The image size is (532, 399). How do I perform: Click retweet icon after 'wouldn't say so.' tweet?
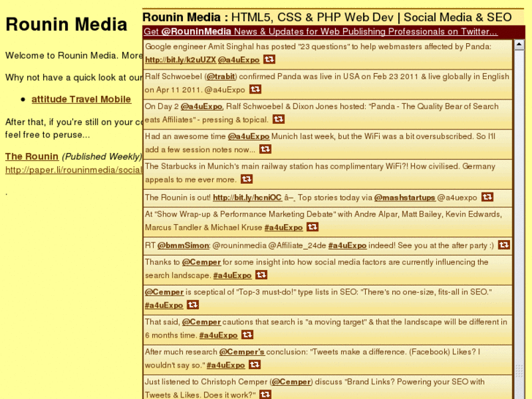pos(255,365)
